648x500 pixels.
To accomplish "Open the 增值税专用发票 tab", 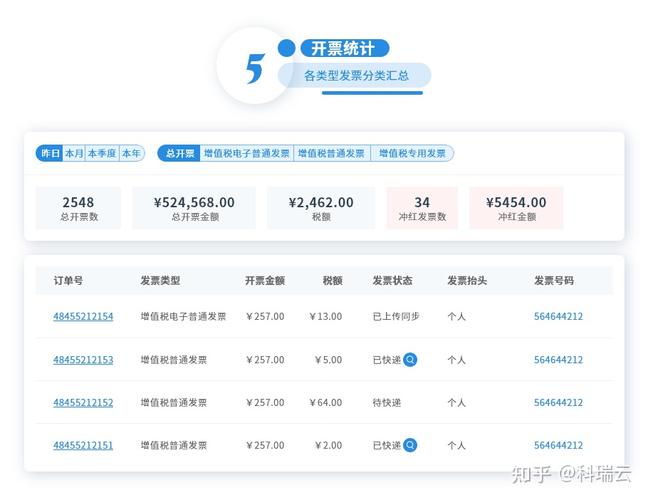I will [412, 153].
